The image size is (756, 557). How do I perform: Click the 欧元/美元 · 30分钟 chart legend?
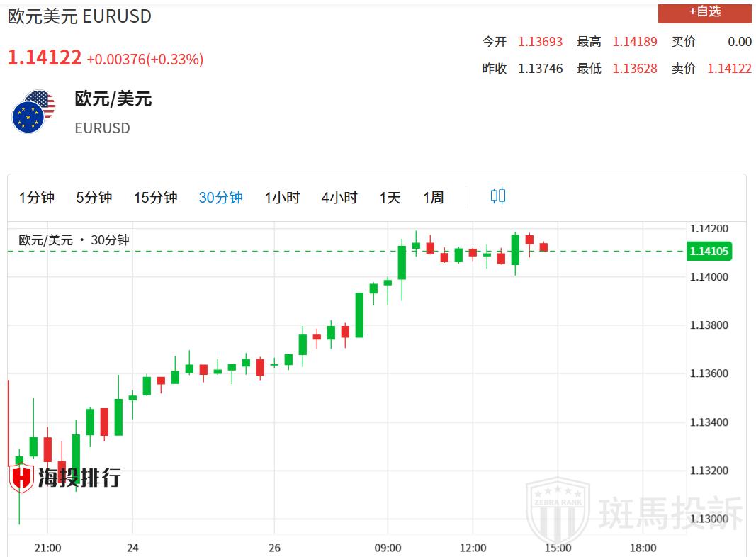click(74, 240)
